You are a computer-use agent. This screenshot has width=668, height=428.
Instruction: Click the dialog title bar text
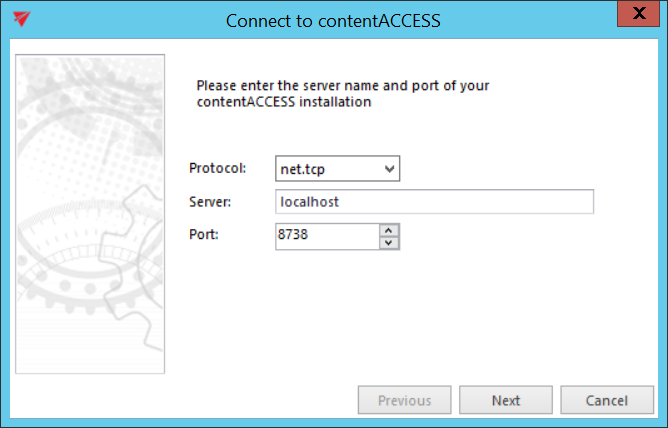pyautogui.click(x=333, y=20)
